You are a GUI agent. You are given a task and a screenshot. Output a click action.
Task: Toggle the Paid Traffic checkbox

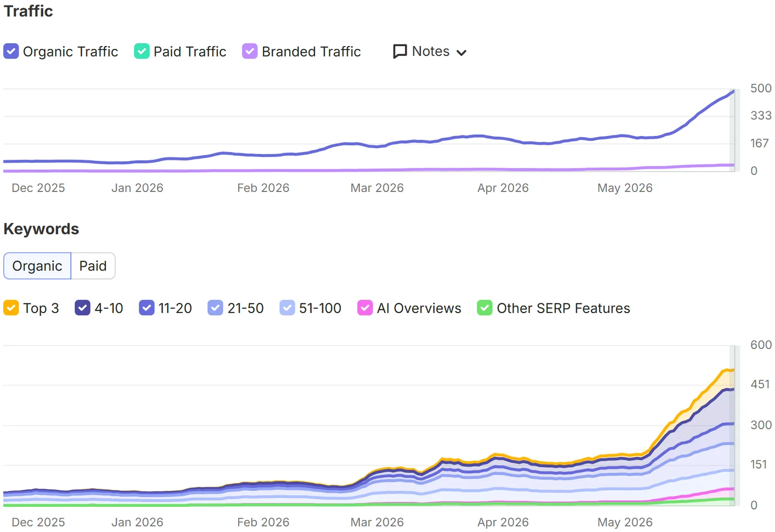point(142,52)
